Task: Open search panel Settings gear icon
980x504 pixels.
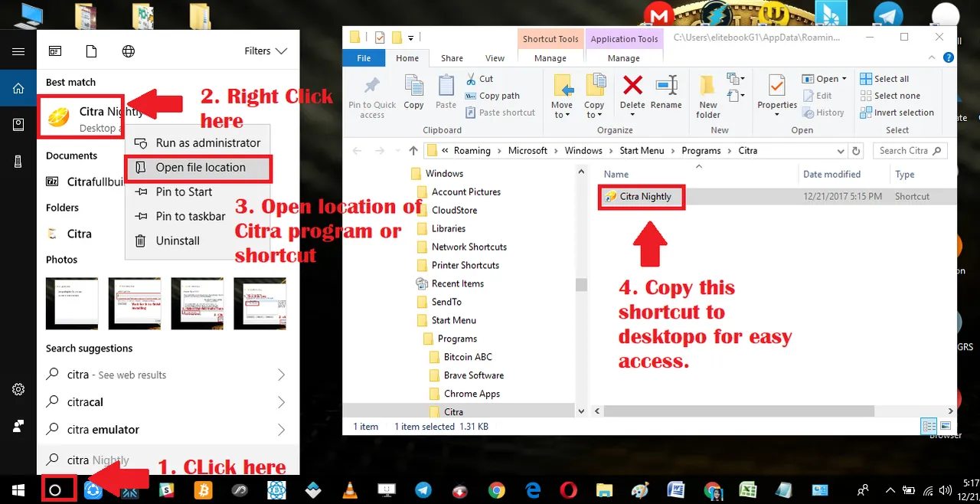Action: pyautogui.click(x=18, y=389)
